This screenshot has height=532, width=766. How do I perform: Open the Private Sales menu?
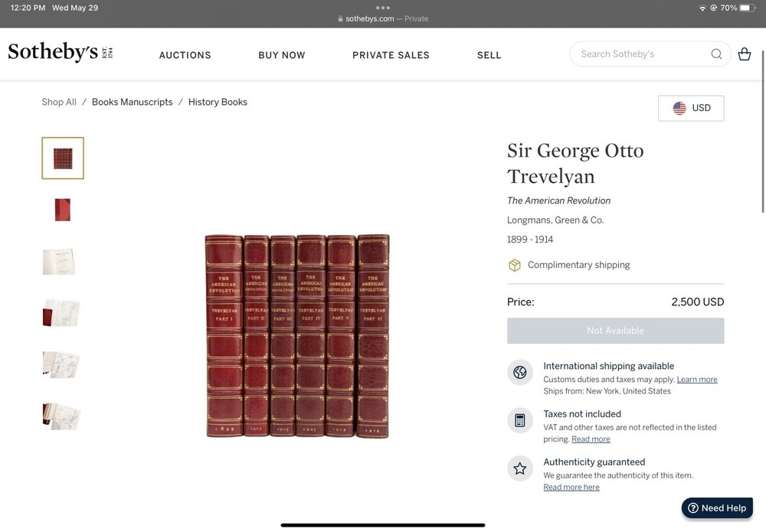[391, 55]
